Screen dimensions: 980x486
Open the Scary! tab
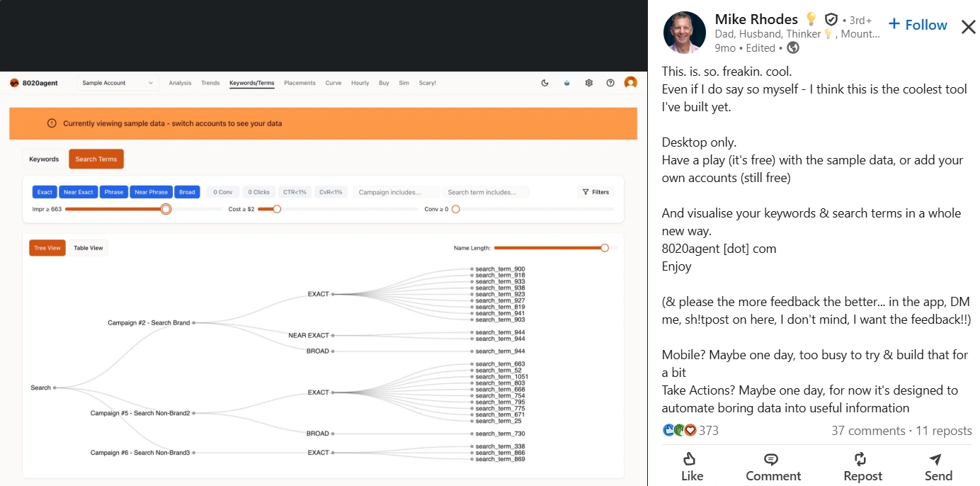tap(427, 83)
